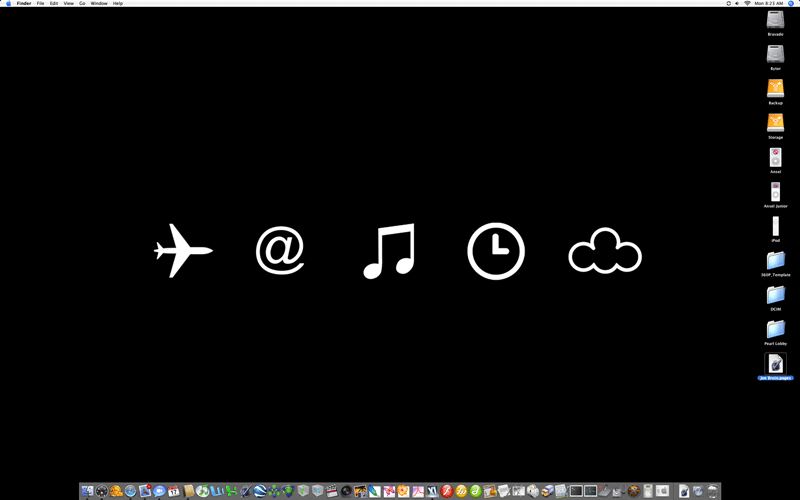800x500 pixels.
Task: Open the Trash in the Dock
Action: 712,491
